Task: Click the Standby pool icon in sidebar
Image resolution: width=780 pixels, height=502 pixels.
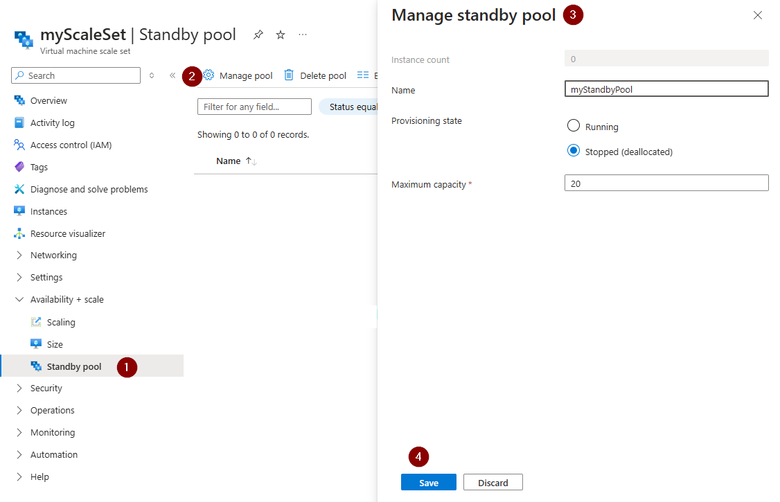Action: pyautogui.click(x=36, y=366)
